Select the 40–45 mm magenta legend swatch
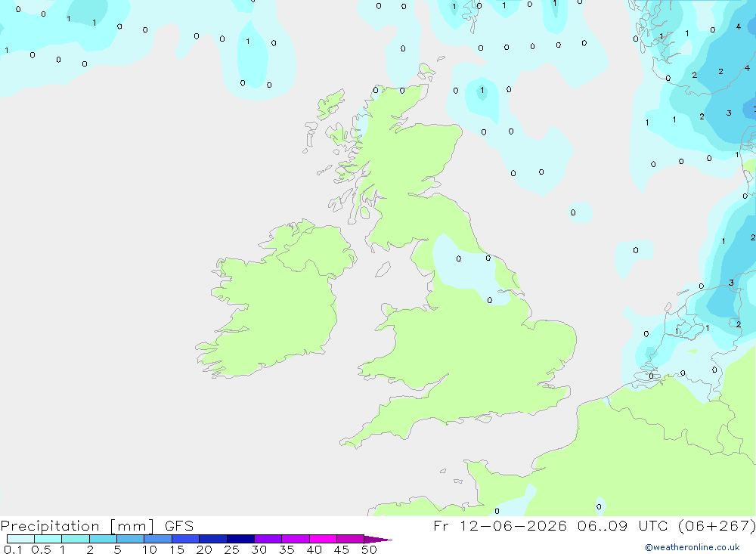Viewport: 756px width, 554px height. (323, 539)
